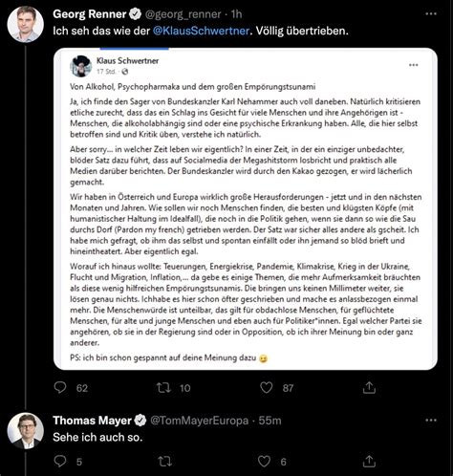Open the embedded Klaus Schwertner post image

point(246,209)
